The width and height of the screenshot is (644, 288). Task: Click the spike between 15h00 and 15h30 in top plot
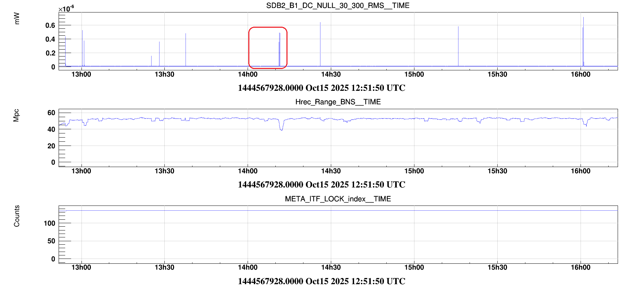pyautogui.click(x=458, y=45)
